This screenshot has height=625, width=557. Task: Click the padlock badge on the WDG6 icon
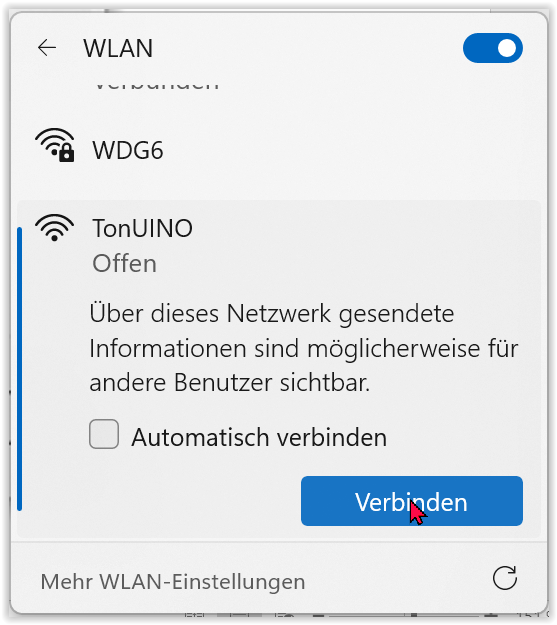point(66,153)
